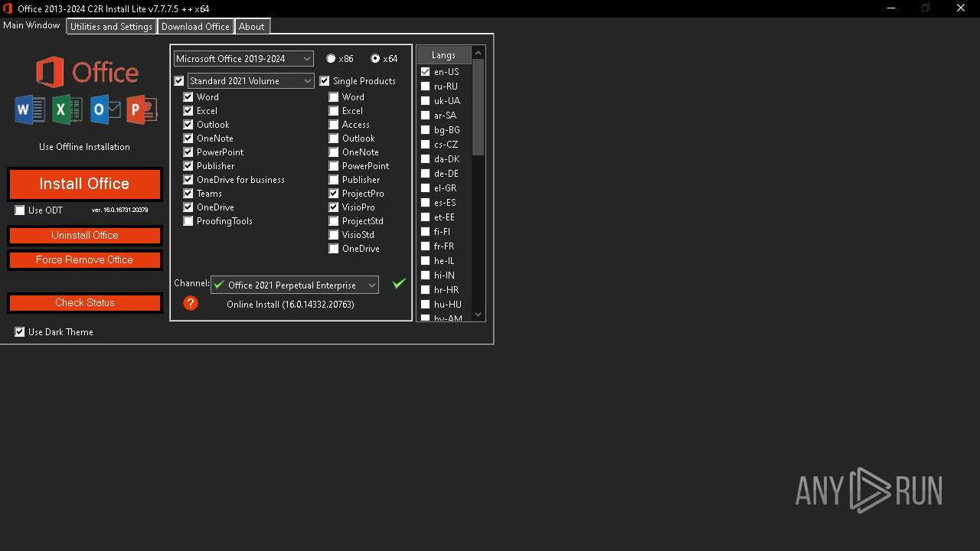
Task: Check OneDrive under Single Products
Action: pyautogui.click(x=334, y=249)
